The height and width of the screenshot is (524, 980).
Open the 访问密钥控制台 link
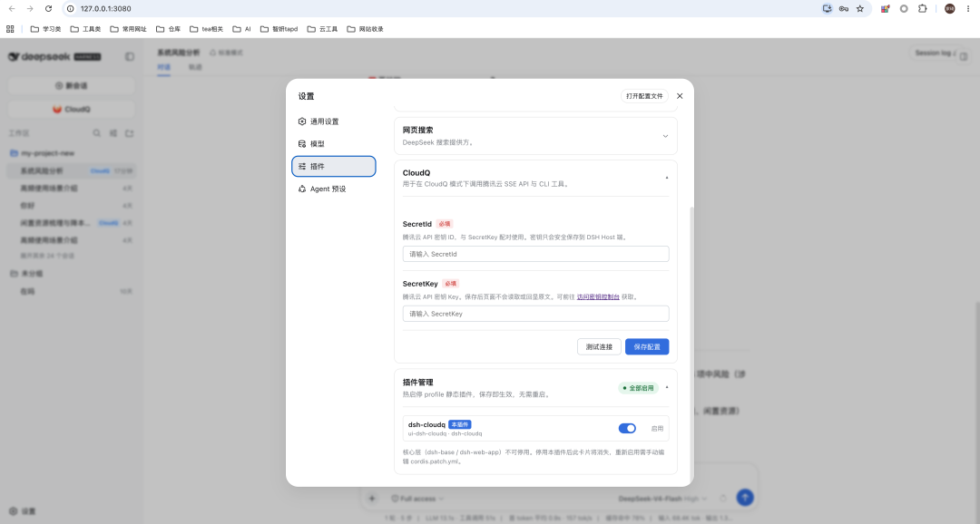pyautogui.click(x=597, y=296)
